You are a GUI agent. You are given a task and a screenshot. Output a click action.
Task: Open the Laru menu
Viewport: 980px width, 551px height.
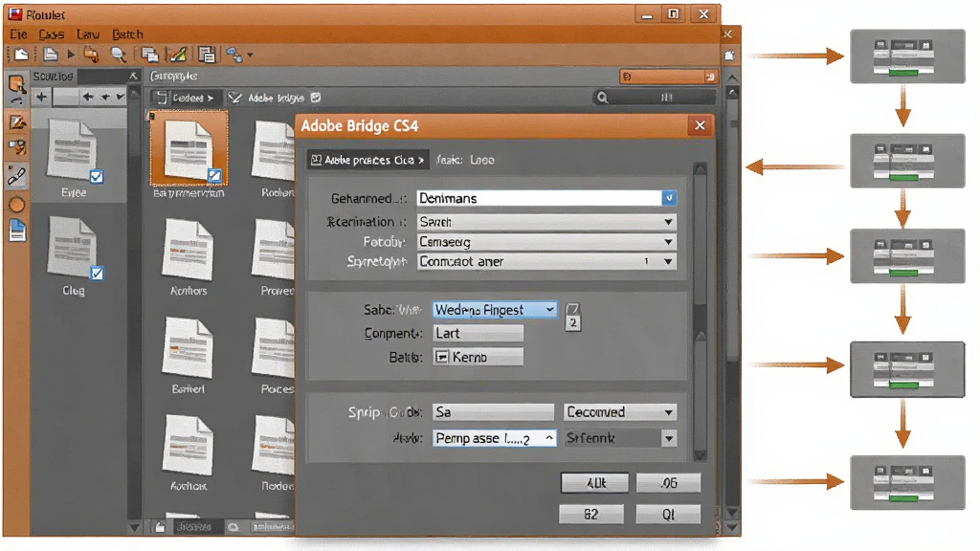[88, 34]
